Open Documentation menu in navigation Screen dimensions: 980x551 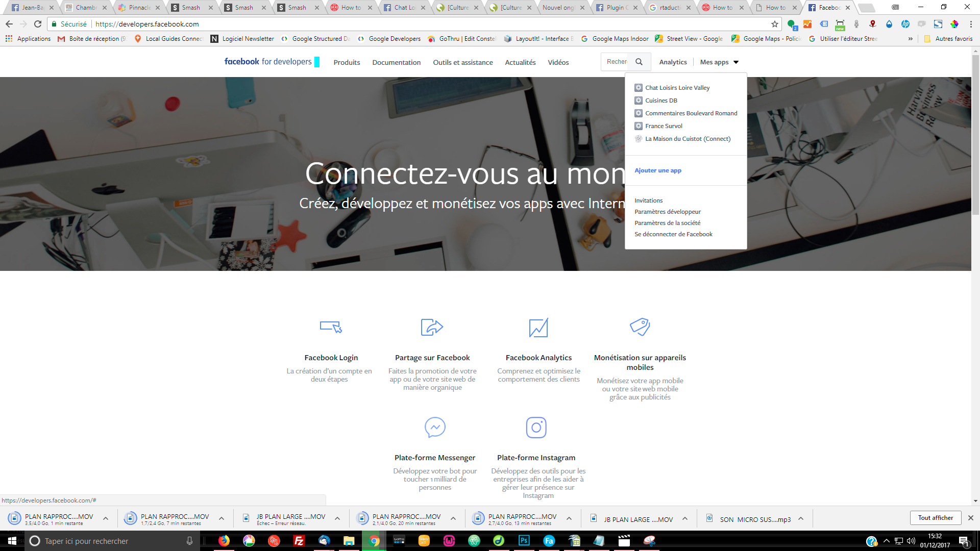click(x=396, y=62)
